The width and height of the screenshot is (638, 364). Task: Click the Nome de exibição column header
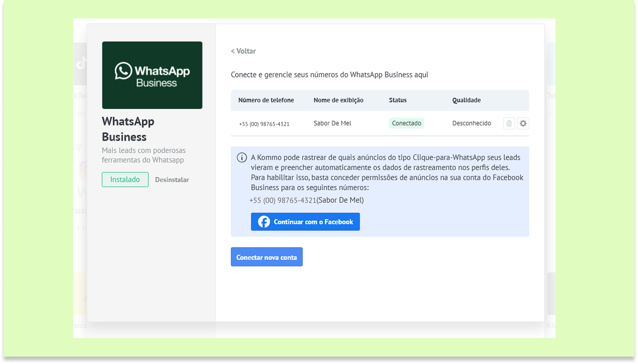point(338,100)
